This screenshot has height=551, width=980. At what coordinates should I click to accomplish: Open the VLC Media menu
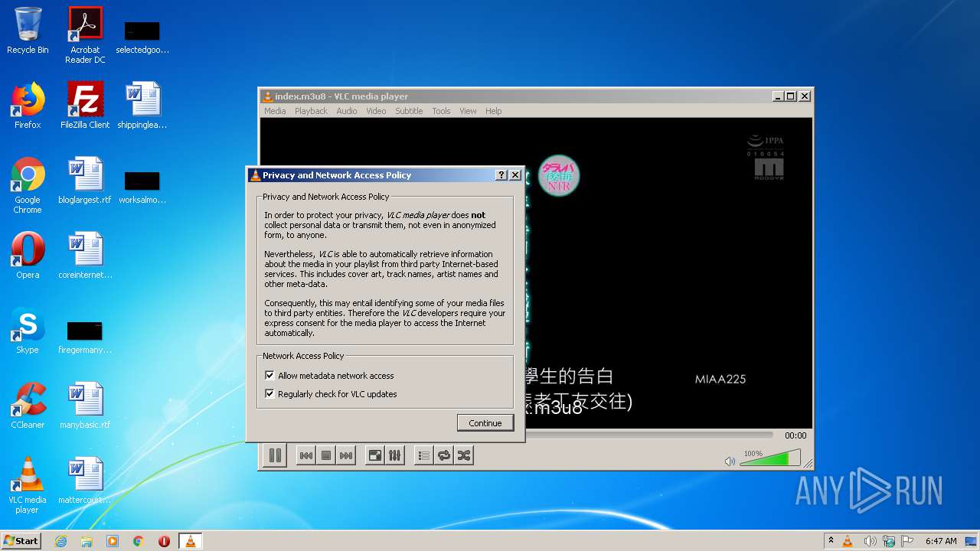point(275,111)
